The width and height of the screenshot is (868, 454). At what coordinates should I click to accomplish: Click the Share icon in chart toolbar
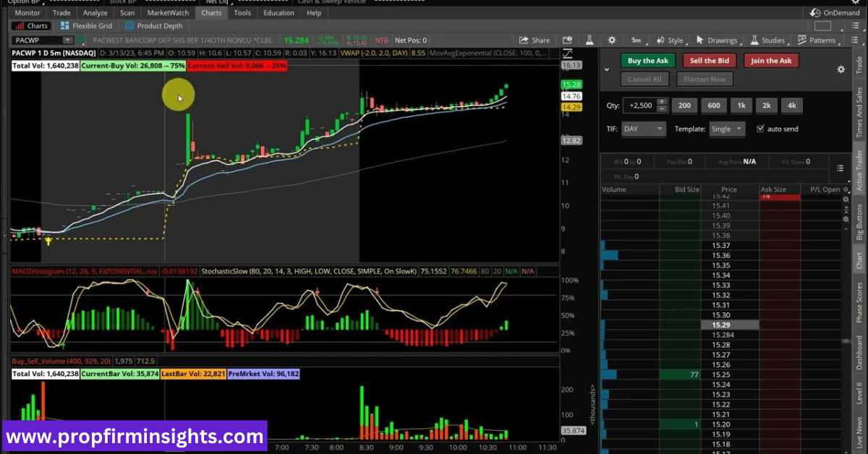pyautogui.click(x=535, y=40)
